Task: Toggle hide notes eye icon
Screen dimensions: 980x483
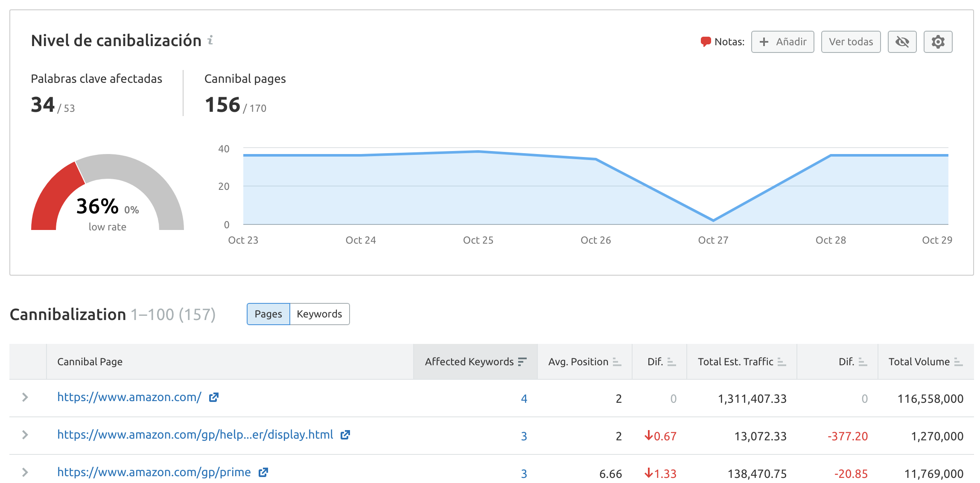Action: tap(901, 42)
